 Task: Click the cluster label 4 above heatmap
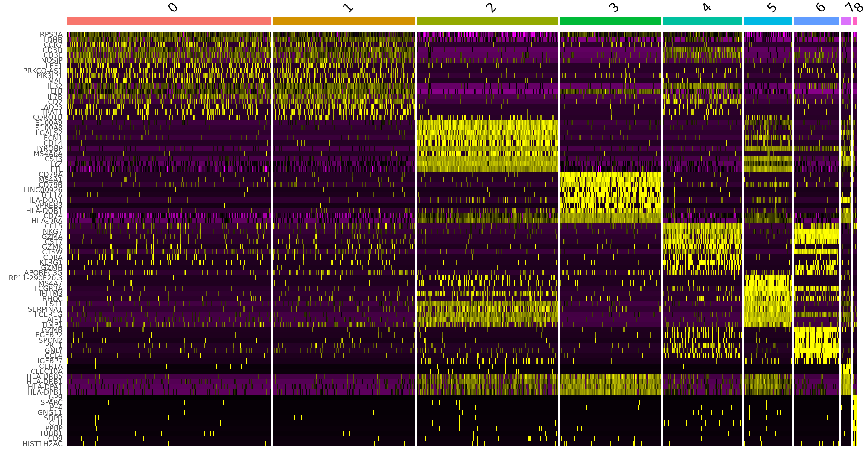coord(706,7)
